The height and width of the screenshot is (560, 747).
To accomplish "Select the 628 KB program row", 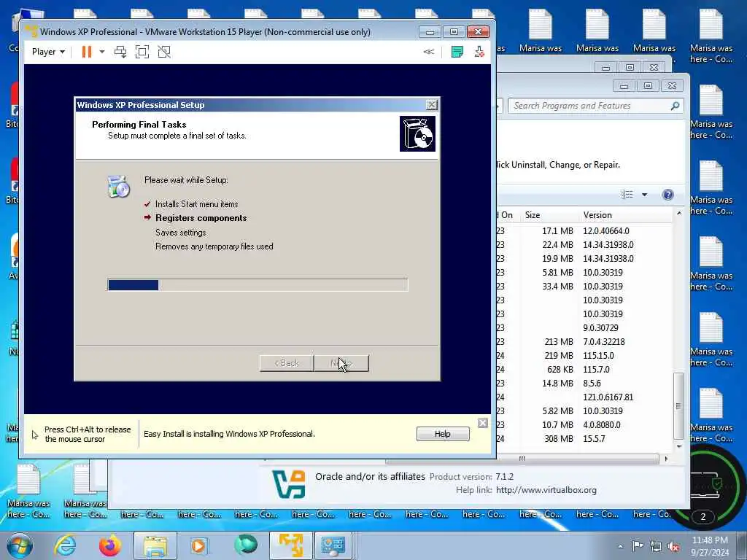I will (586, 370).
